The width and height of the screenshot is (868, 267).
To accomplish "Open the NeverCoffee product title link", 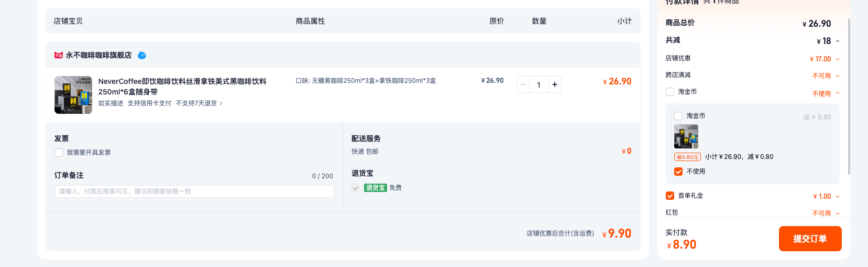I will tap(182, 87).
